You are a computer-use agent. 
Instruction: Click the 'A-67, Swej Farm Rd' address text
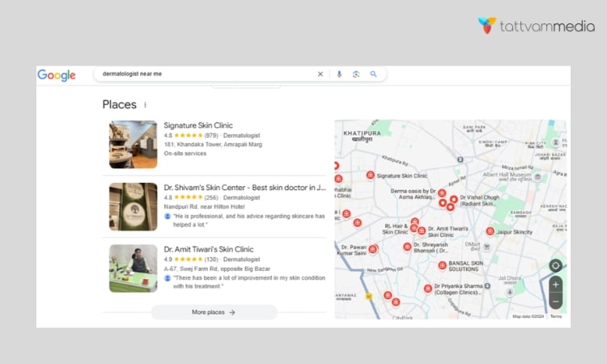click(217, 269)
